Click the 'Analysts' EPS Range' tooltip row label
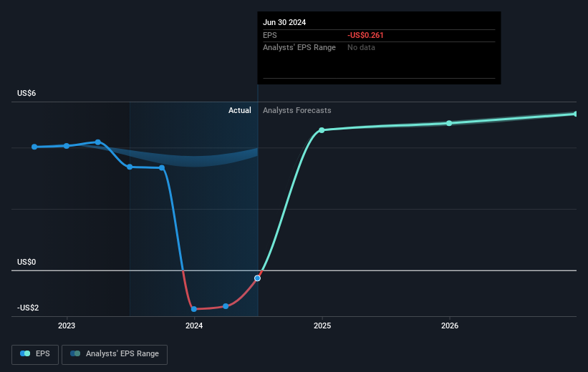This screenshot has height=372, width=588. [299, 48]
